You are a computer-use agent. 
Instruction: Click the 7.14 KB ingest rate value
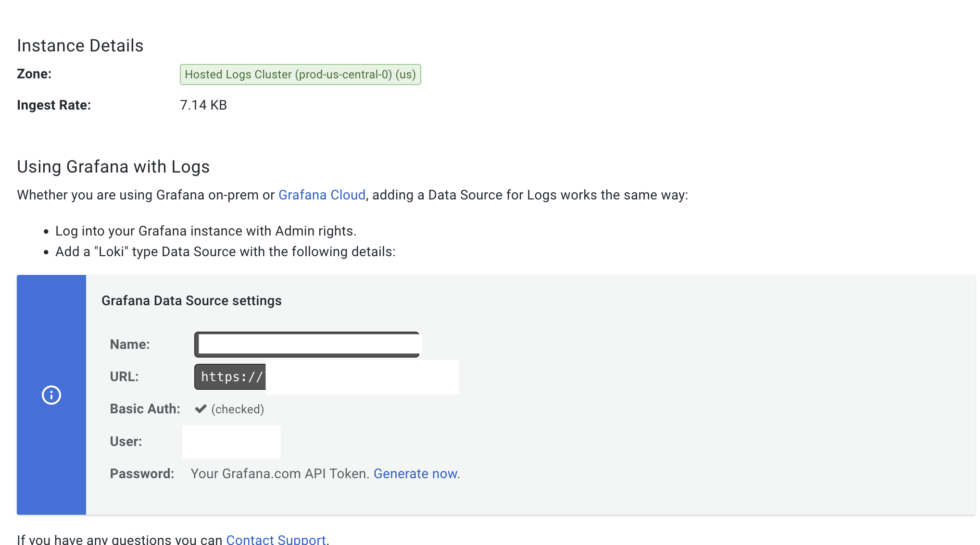click(203, 105)
